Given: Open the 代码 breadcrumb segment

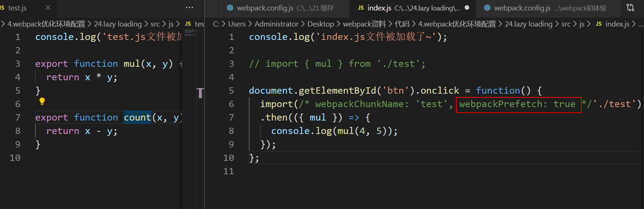Looking at the screenshot, I should point(402,24).
